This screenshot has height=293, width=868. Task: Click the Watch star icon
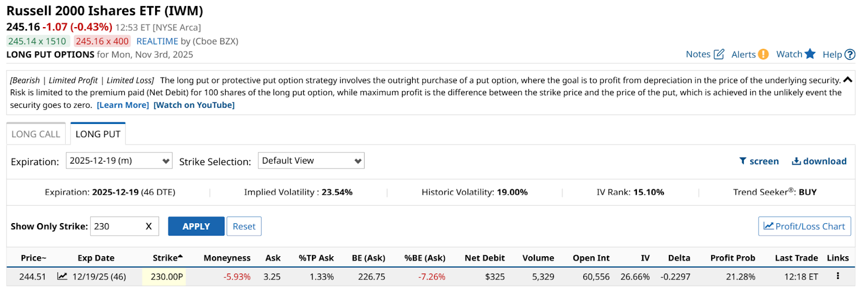[810, 54]
